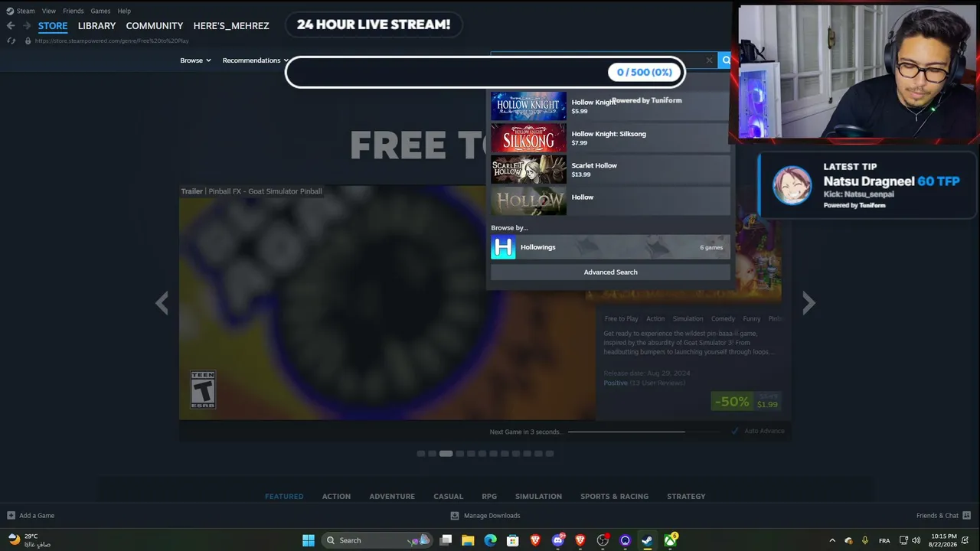
Task: Open Task View on the taskbar
Action: [x=446, y=540]
